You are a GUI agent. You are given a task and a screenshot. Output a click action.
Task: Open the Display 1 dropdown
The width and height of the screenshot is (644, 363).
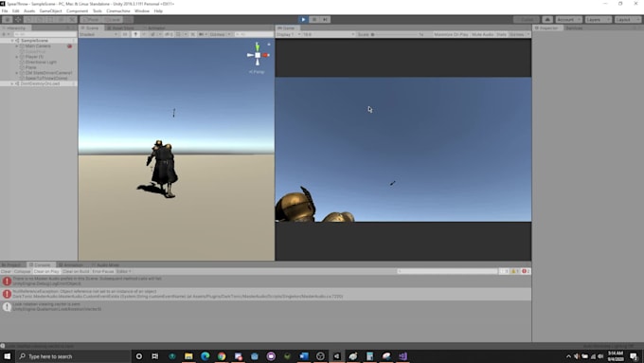[288, 34]
